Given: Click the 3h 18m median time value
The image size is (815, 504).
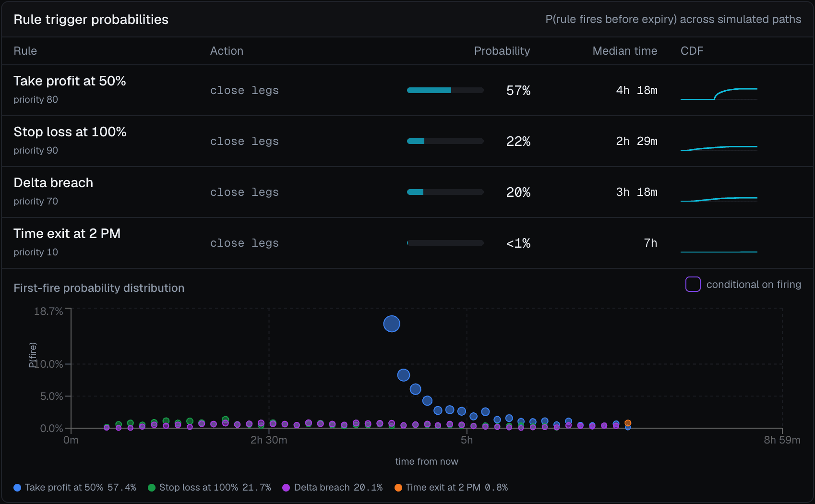Looking at the screenshot, I should click(x=636, y=192).
